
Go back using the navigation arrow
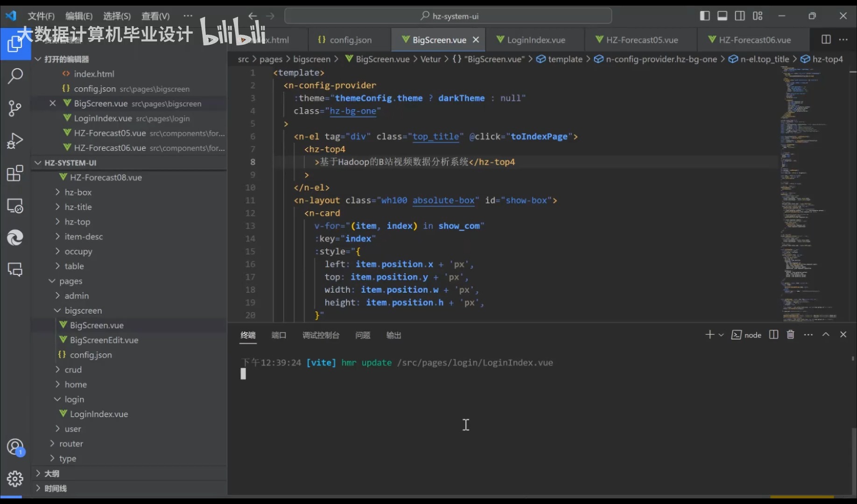pyautogui.click(x=253, y=16)
